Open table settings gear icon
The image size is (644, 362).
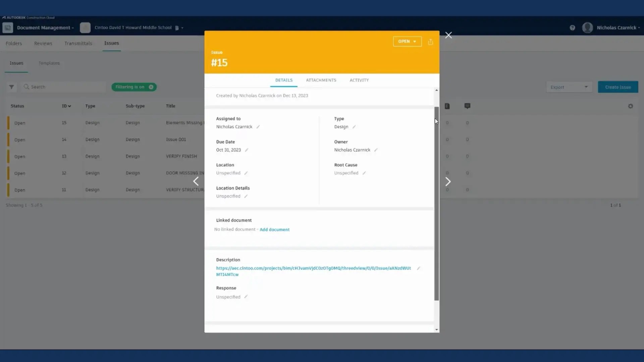click(x=630, y=106)
